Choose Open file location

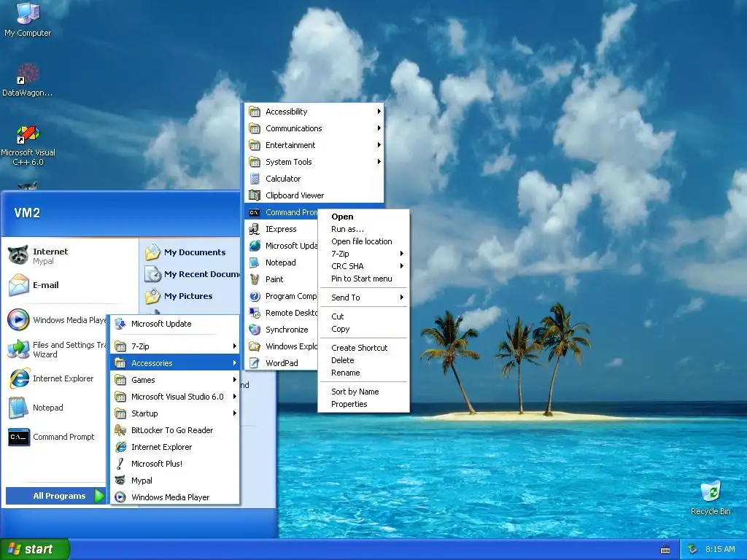click(x=363, y=241)
